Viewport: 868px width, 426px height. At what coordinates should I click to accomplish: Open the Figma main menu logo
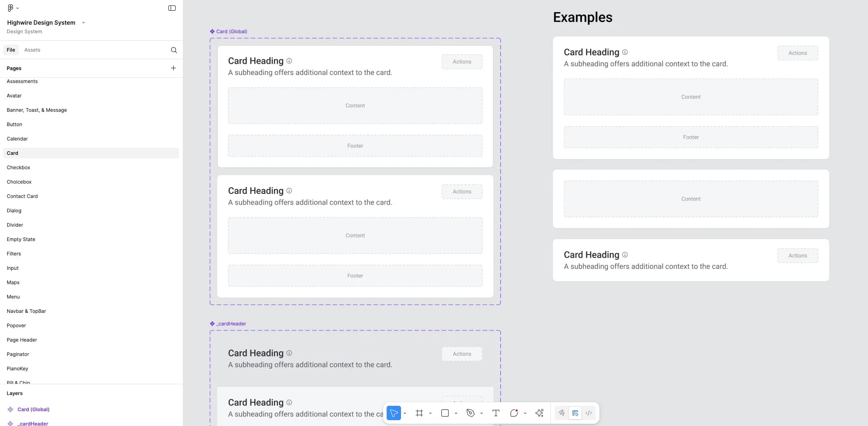click(10, 8)
